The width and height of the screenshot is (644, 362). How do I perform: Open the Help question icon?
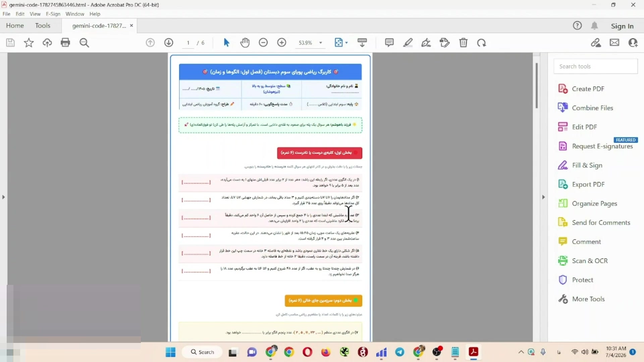[x=577, y=25]
